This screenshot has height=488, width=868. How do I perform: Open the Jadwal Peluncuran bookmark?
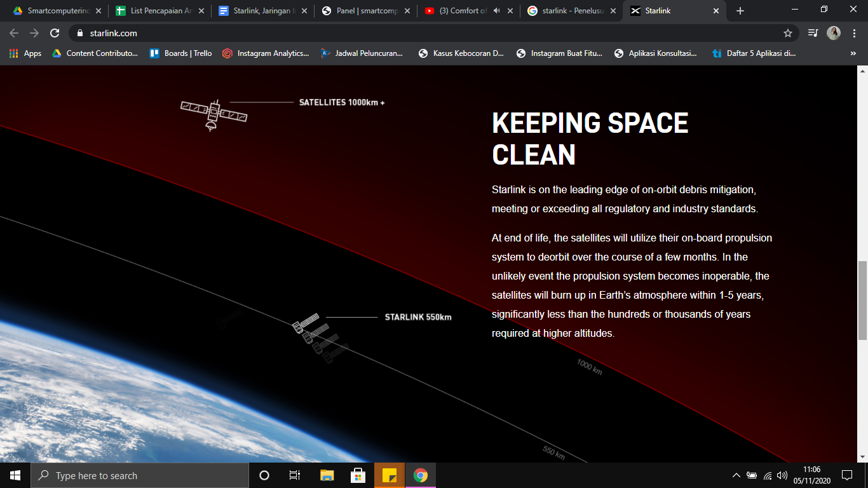pyautogui.click(x=362, y=53)
